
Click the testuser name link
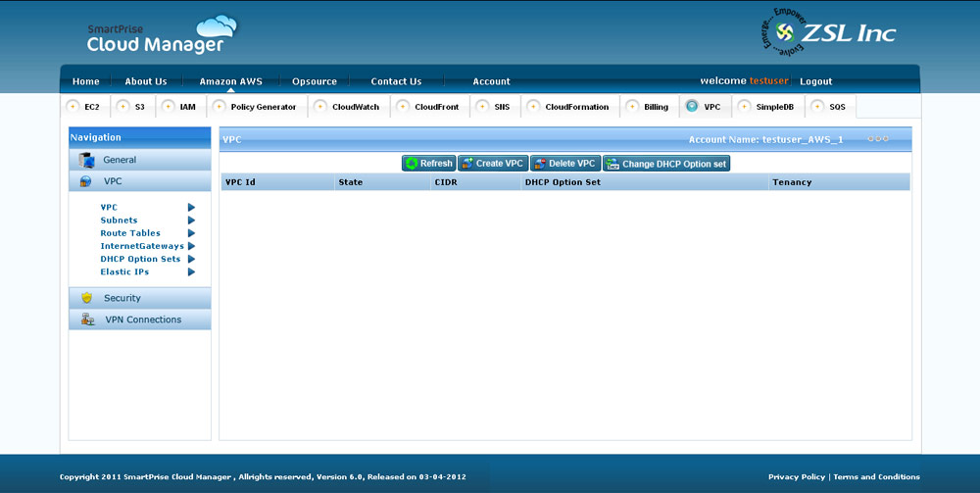coord(768,80)
